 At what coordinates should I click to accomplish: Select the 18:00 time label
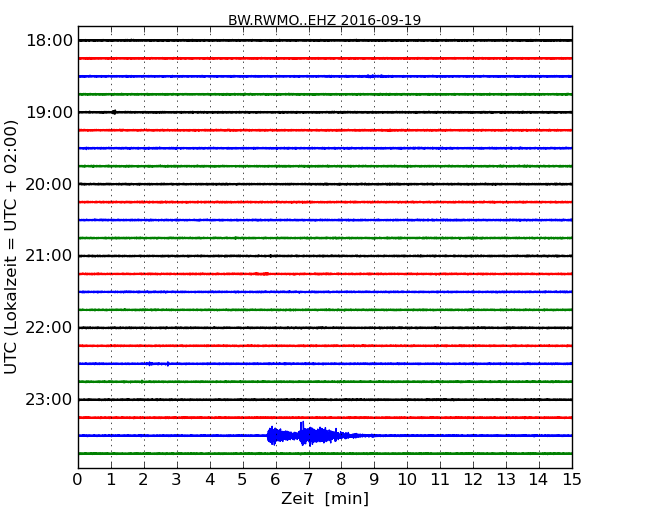[49, 41]
